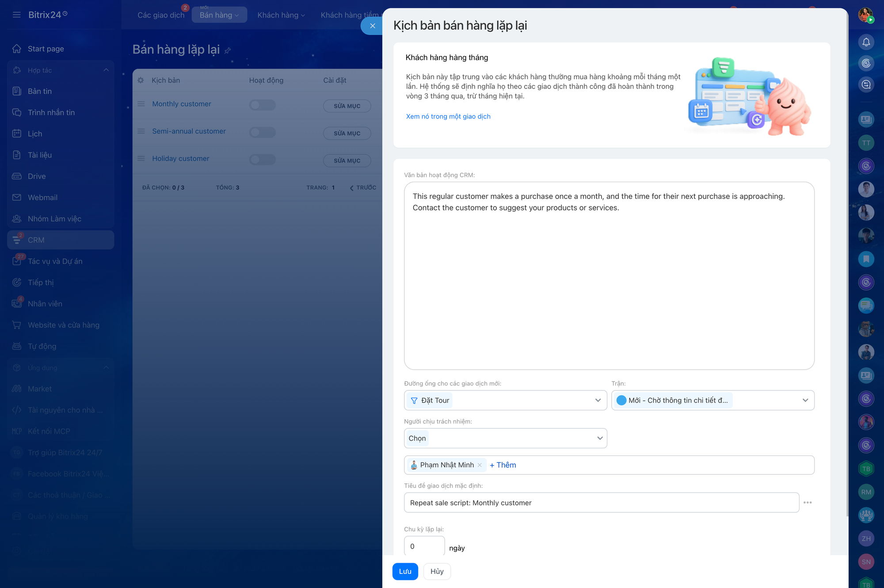Open Bản tin feed icon in sidebar
This screenshot has height=588, width=884.
pos(17,91)
